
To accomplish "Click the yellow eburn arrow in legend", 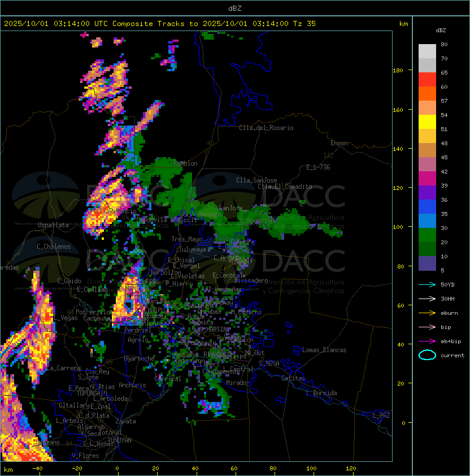I will 427,313.
